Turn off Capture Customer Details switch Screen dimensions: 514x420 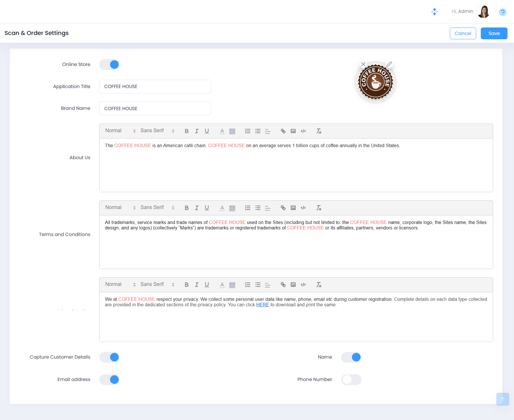click(109, 357)
